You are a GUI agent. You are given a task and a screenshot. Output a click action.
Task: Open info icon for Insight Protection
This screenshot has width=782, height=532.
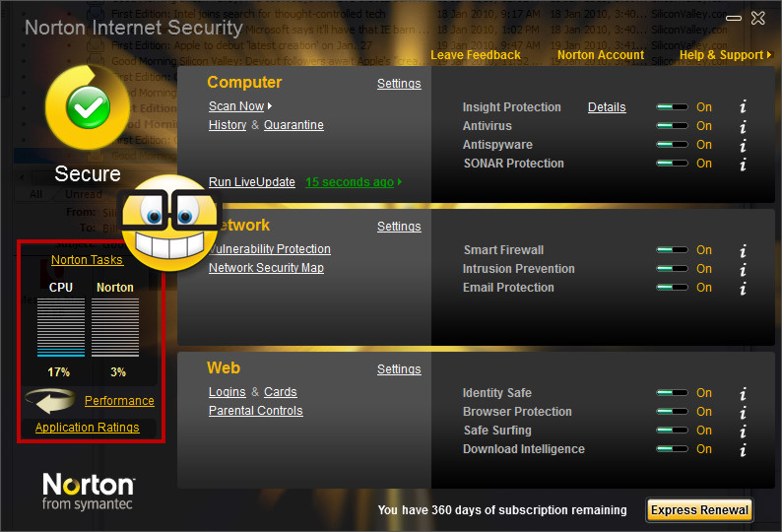743,106
